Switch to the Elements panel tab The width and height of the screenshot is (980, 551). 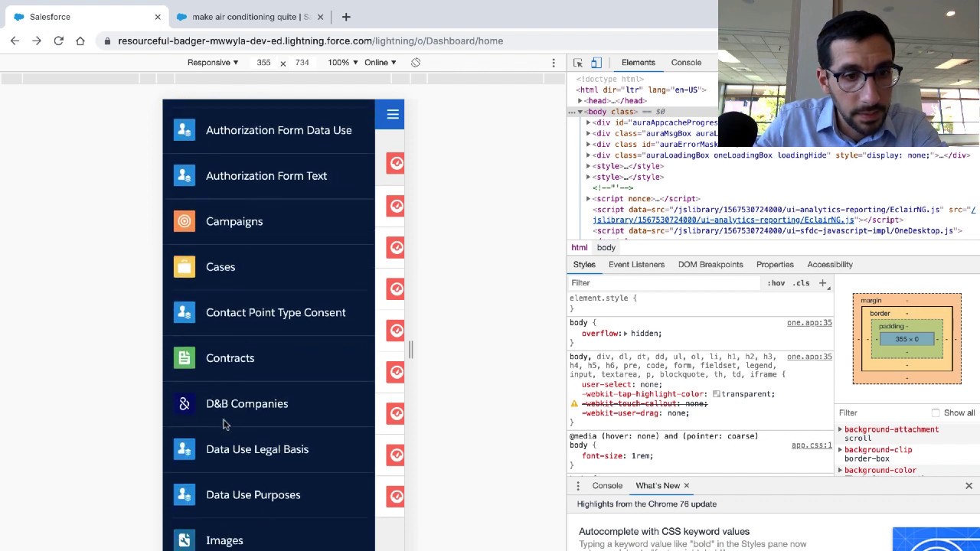point(638,63)
